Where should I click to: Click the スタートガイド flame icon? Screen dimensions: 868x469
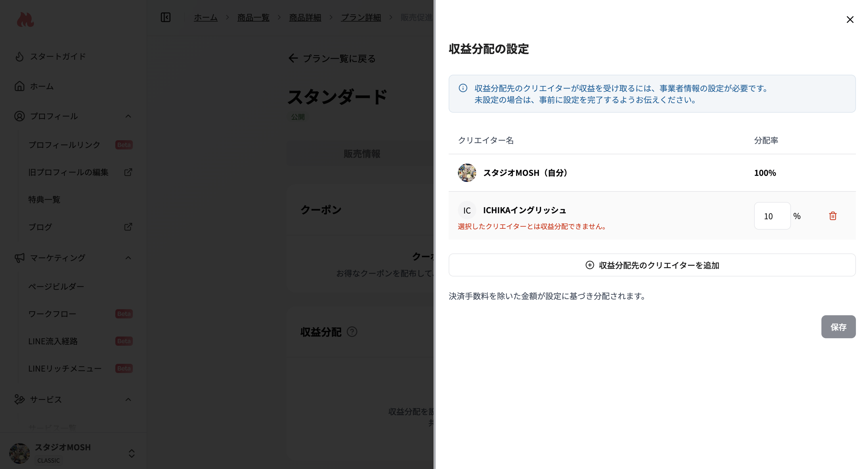click(x=20, y=56)
